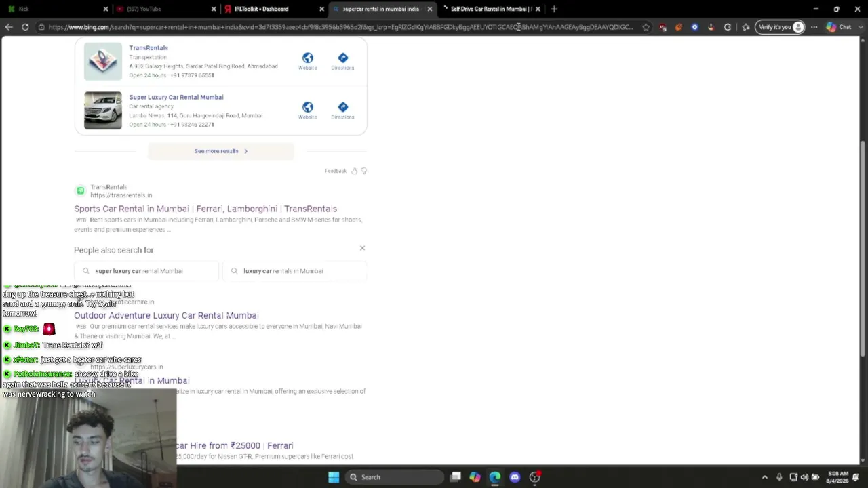Switch to Self Drive Car Rental in Mumbai tab

tap(490, 9)
